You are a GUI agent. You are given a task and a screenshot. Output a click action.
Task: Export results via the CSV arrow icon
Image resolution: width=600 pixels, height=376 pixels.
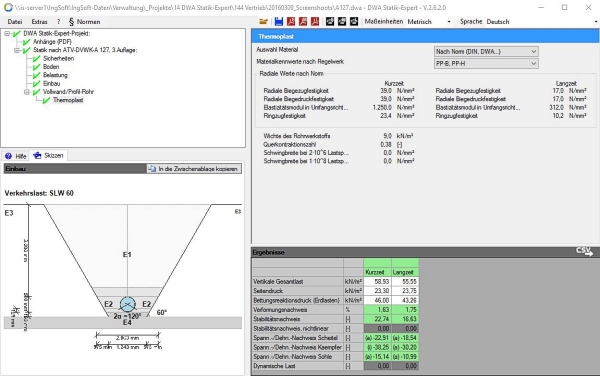[584, 251]
